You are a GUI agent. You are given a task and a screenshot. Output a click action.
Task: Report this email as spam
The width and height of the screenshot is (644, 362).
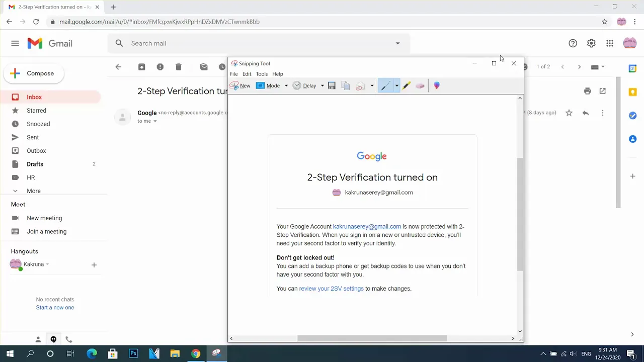pyautogui.click(x=160, y=67)
